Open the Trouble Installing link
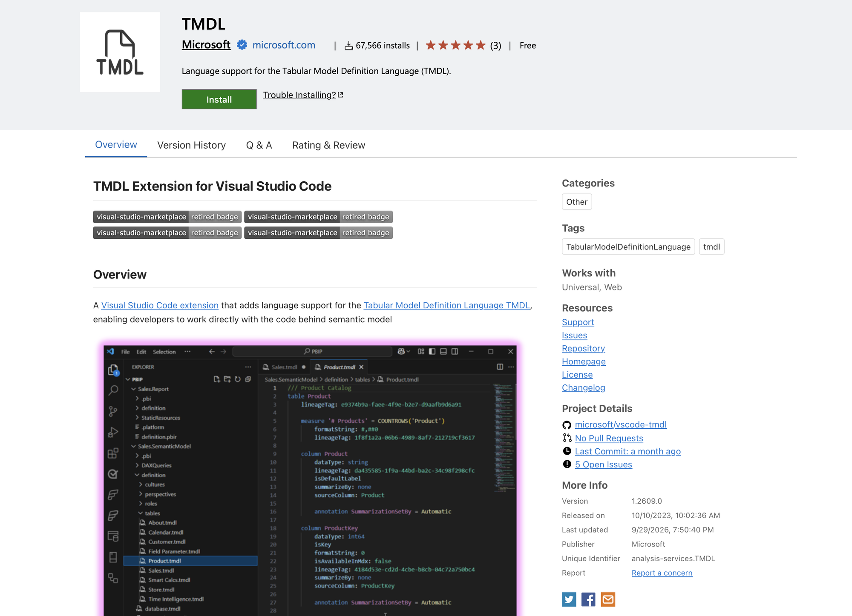 [x=303, y=95]
